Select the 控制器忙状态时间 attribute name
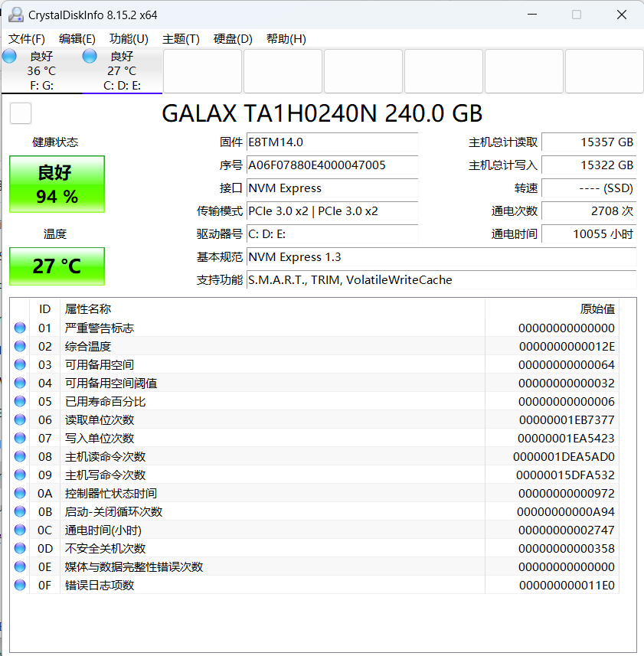Screen dimensions: 644x656 tap(111, 493)
